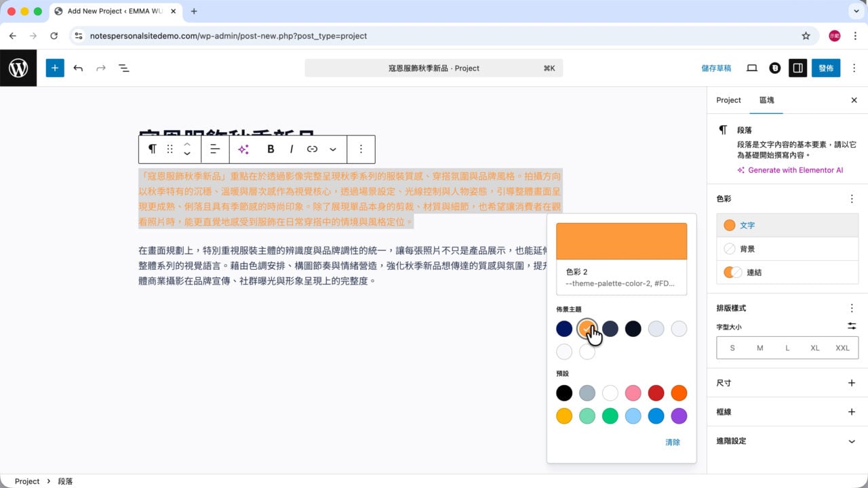
Task: Open block options three-dot menu
Action: (x=361, y=149)
